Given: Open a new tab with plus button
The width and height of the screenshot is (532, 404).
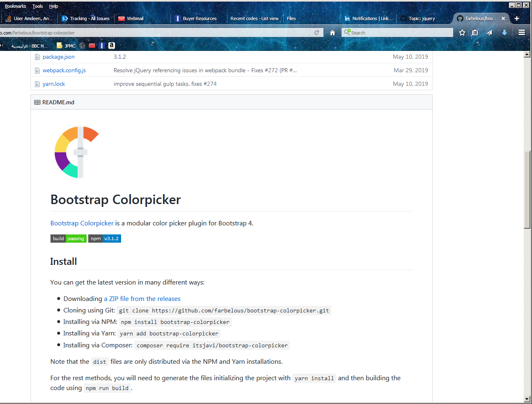Looking at the screenshot, I should [517, 18].
